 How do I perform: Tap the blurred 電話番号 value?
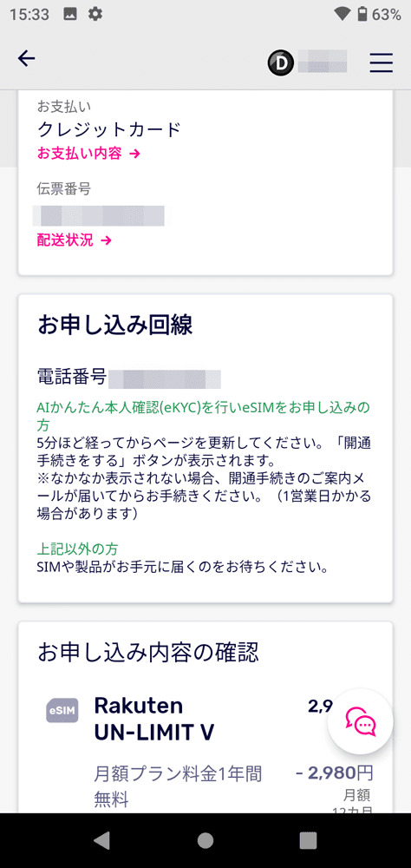tap(165, 379)
